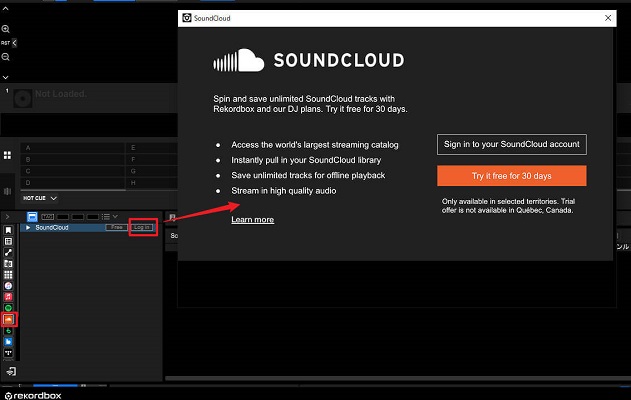Click Sign in to your SoundCloud account
The width and height of the screenshot is (631, 400).
(511, 144)
